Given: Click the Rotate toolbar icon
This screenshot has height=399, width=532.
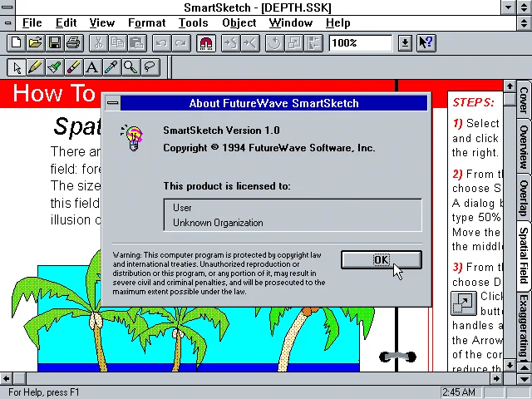Looking at the screenshot, I should pyautogui.click(x=275, y=43).
